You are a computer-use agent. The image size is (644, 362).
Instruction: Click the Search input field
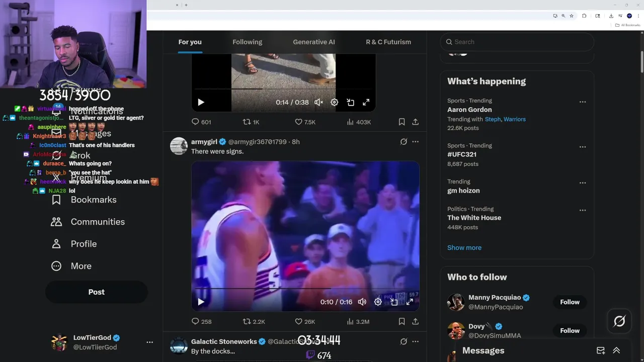tap(517, 42)
